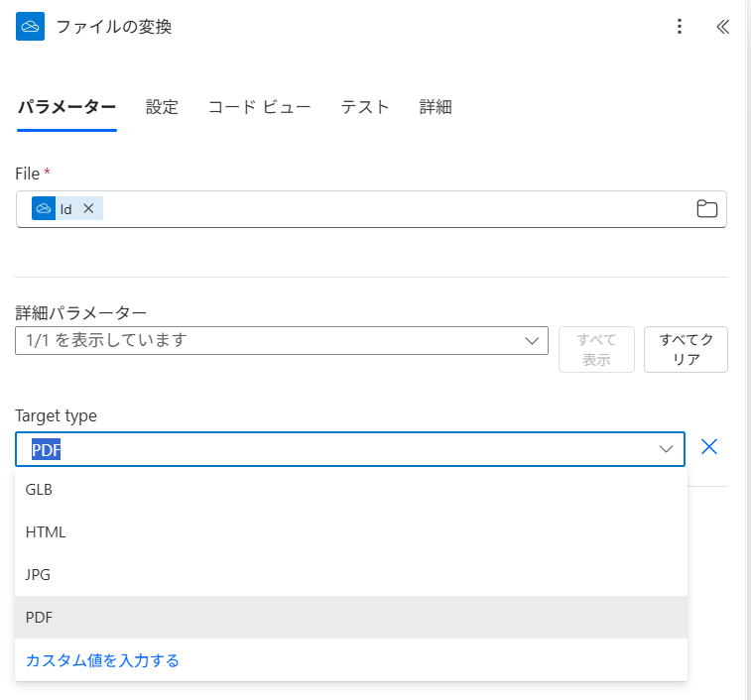Collapse the Target type dropdown chevron

coord(667,449)
